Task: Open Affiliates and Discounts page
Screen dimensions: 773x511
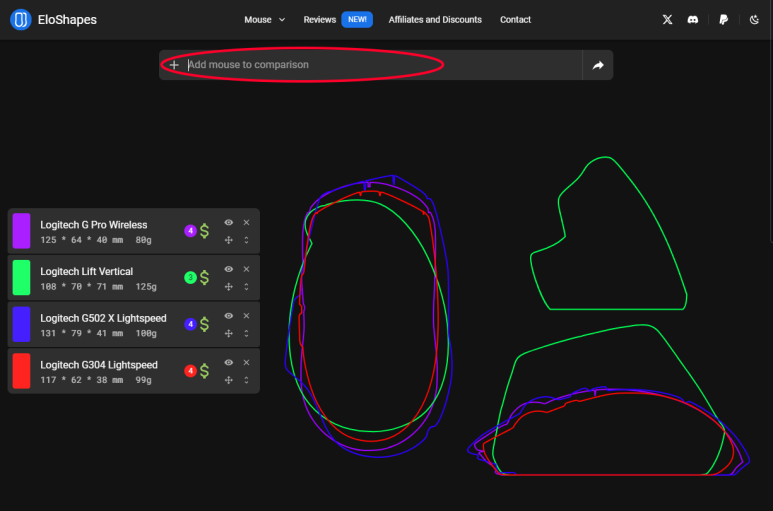Action: [x=435, y=20]
